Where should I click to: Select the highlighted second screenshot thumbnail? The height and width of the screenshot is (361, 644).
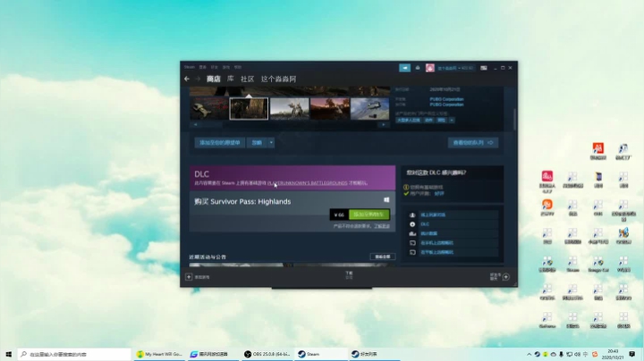249,108
